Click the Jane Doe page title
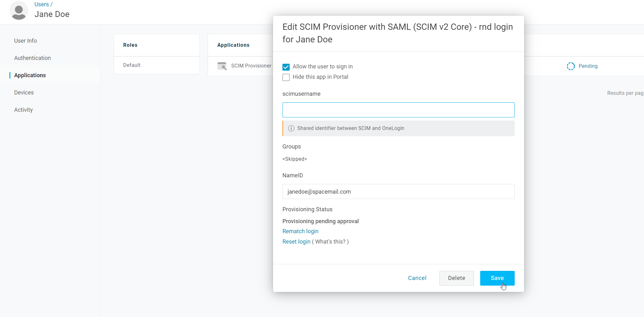This screenshot has width=644, height=317. click(52, 14)
